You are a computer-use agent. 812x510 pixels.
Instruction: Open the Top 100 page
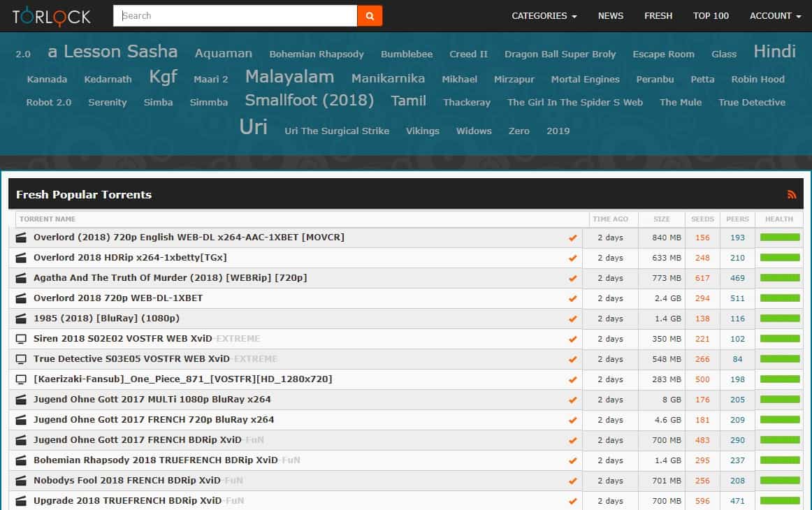pos(711,16)
